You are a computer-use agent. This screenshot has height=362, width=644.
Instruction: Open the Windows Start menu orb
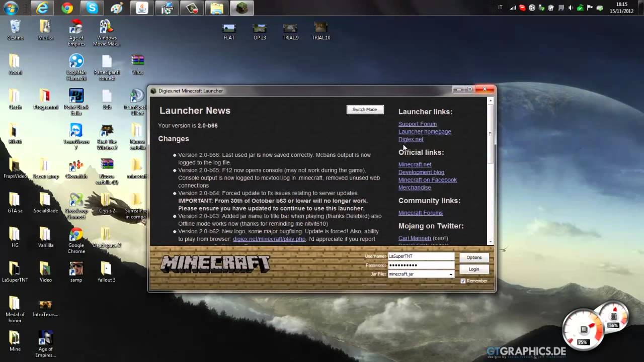pos(11,8)
